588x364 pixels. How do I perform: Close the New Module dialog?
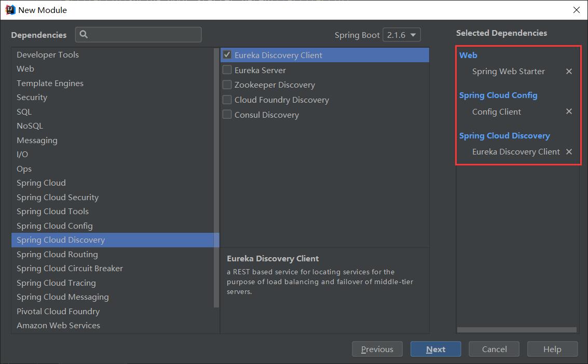coord(577,10)
